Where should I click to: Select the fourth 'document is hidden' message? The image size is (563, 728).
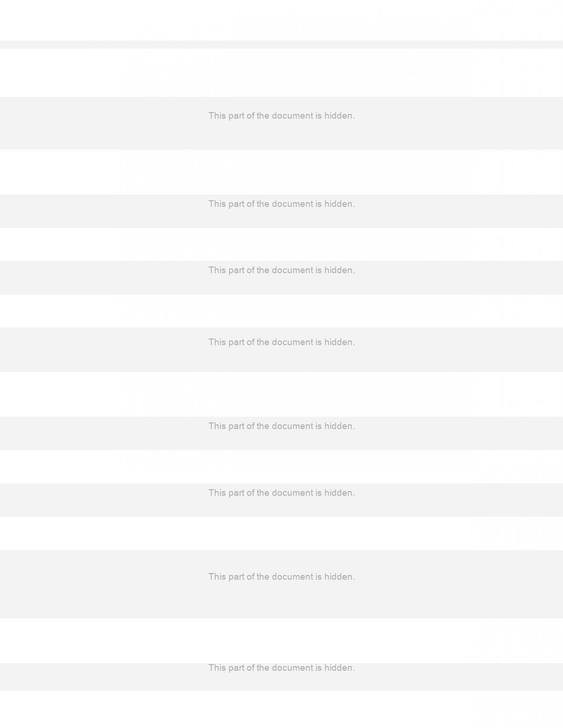(281, 342)
